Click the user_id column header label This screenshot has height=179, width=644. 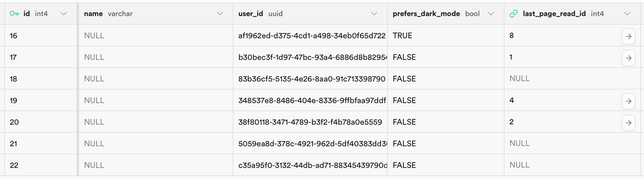pos(250,14)
